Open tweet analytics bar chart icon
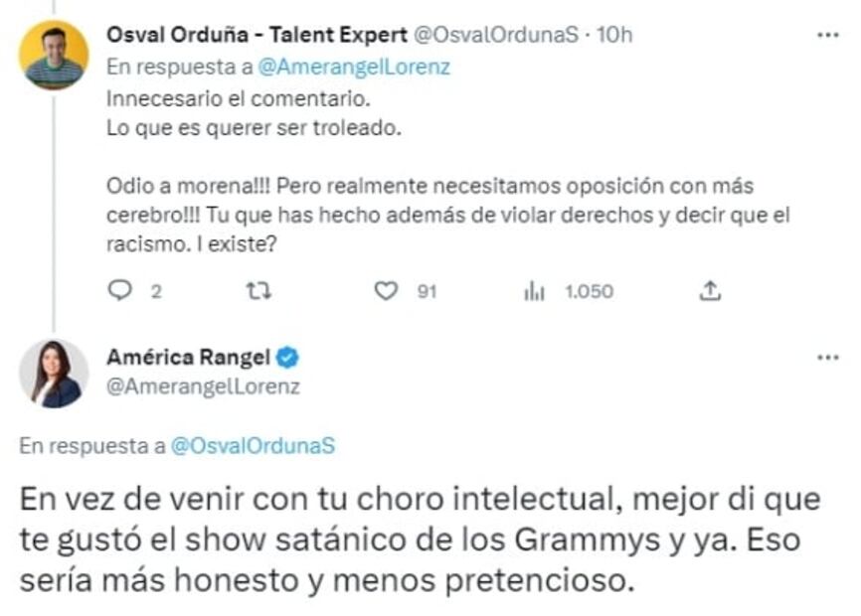861x616 pixels. (534, 291)
